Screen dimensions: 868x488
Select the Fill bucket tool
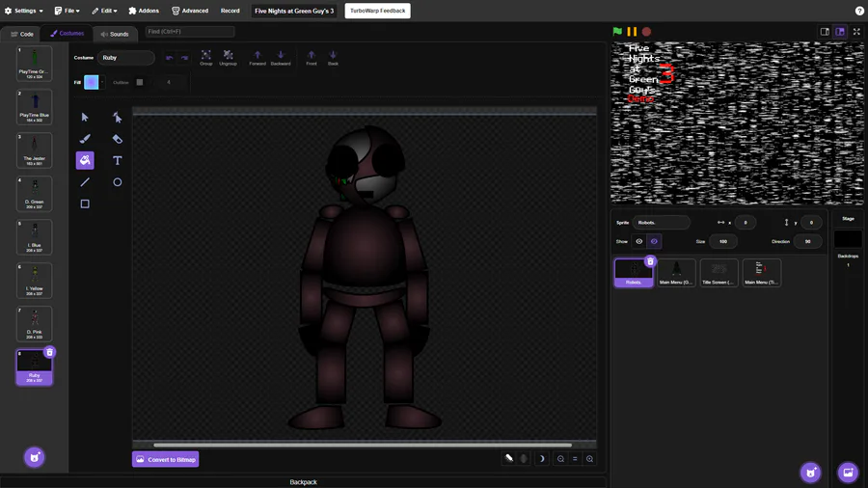point(85,160)
